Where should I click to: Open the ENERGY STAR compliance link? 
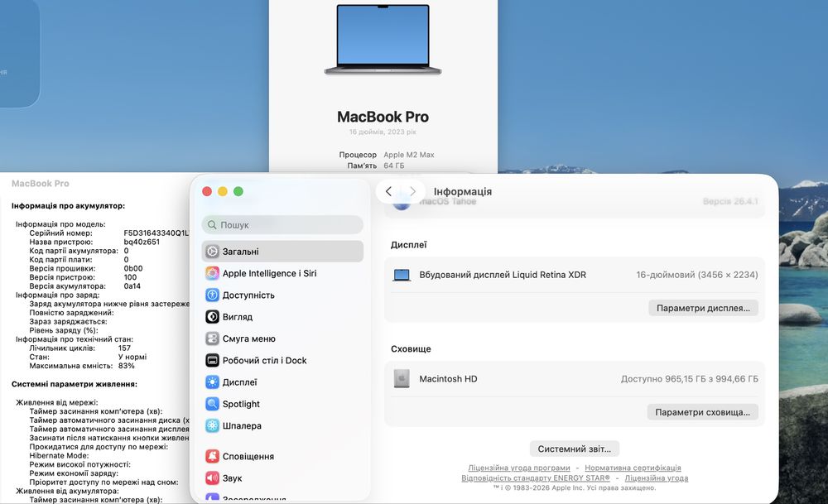point(536,478)
